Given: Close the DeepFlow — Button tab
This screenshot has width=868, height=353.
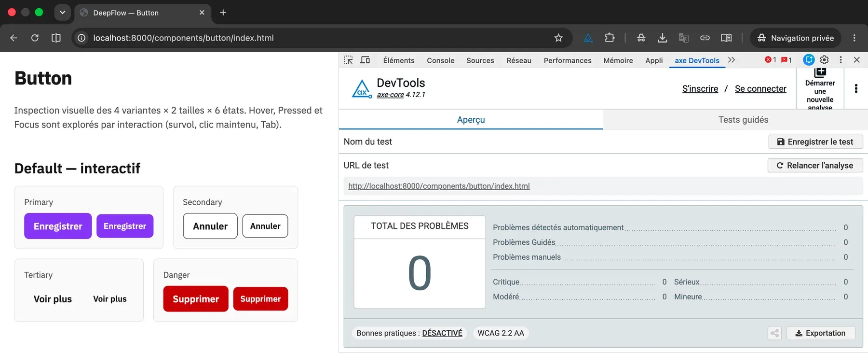Looking at the screenshot, I should tap(202, 13).
